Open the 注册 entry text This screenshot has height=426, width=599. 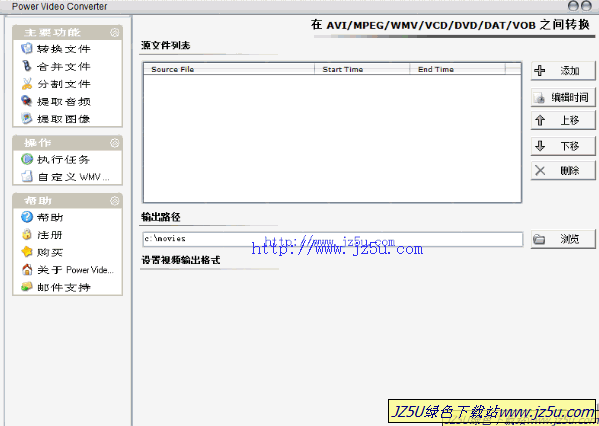[50, 235]
